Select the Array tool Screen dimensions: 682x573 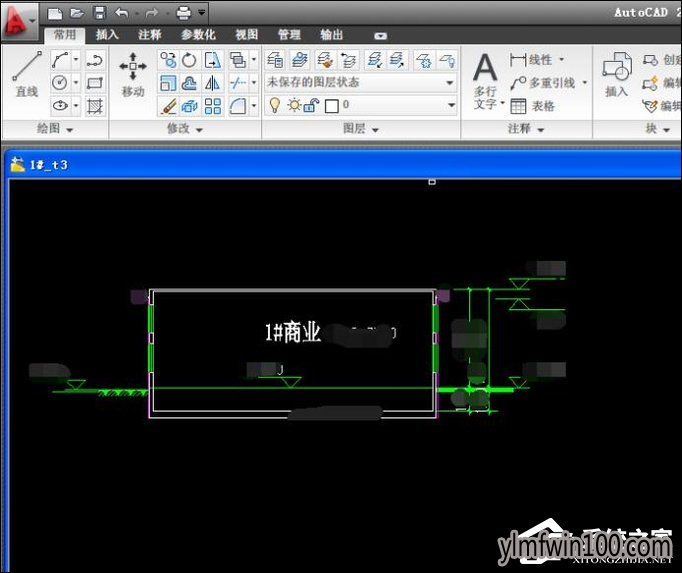(x=213, y=106)
